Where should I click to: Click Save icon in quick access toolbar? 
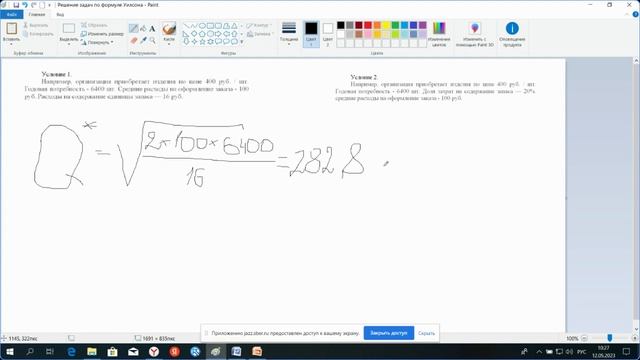click(x=16, y=5)
